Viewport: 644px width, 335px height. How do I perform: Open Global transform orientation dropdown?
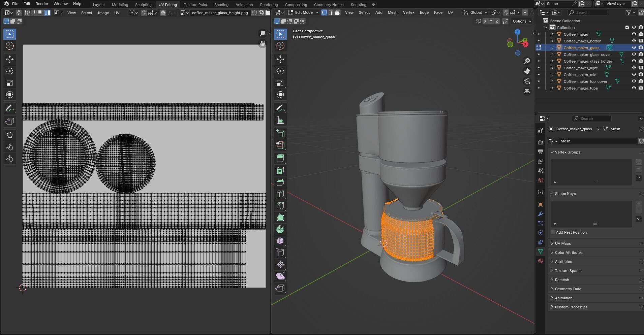point(475,12)
